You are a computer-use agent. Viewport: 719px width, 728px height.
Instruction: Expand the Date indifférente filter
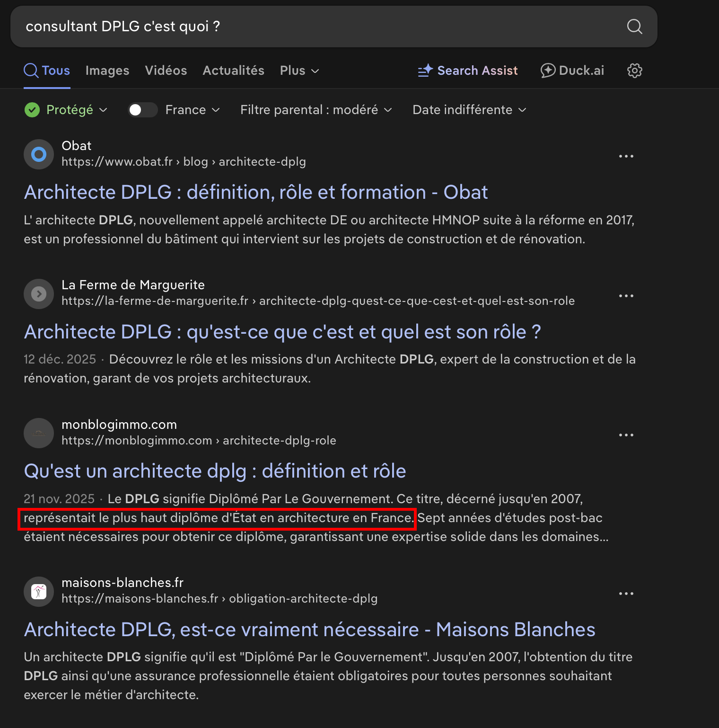(x=469, y=110)
